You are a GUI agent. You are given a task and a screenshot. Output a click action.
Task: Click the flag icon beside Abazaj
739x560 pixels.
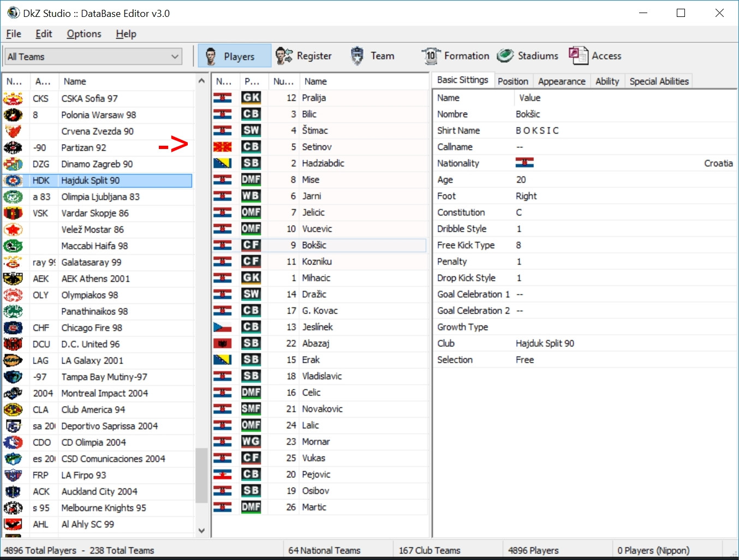(223, 343)
